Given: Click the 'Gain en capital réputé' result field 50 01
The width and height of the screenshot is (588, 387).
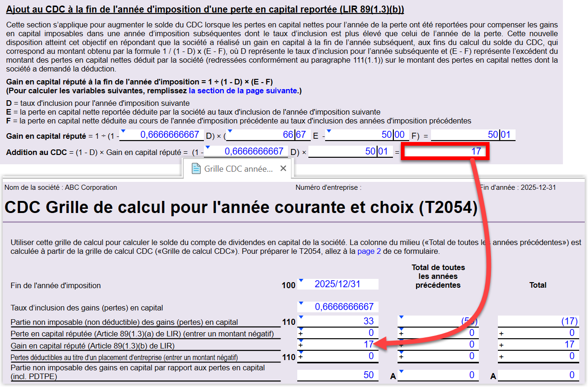Looking at the screenshot, I should [473, 135].
